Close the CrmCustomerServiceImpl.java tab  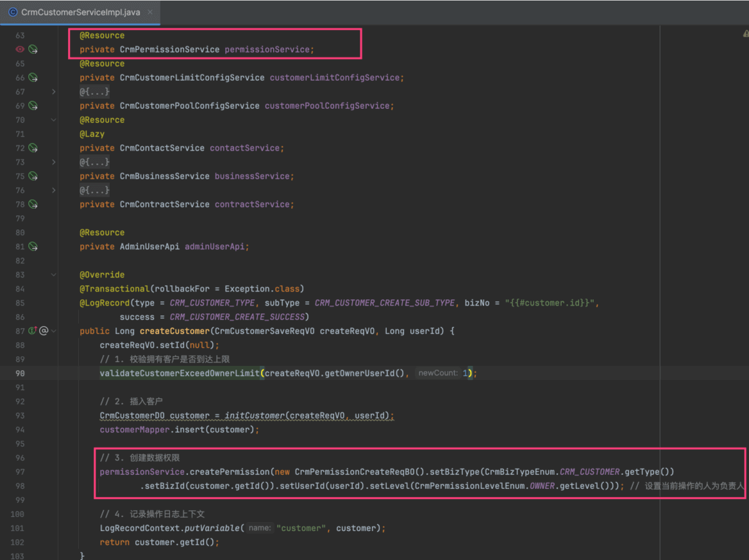149,12
